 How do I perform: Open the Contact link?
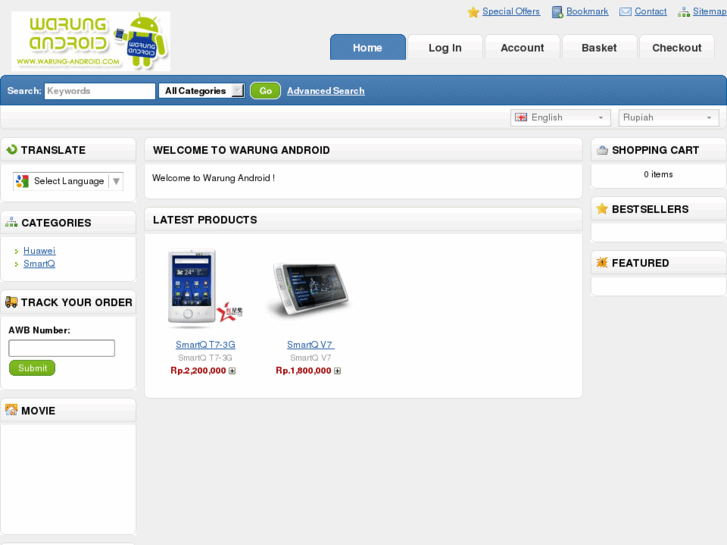tap(650, 12)
